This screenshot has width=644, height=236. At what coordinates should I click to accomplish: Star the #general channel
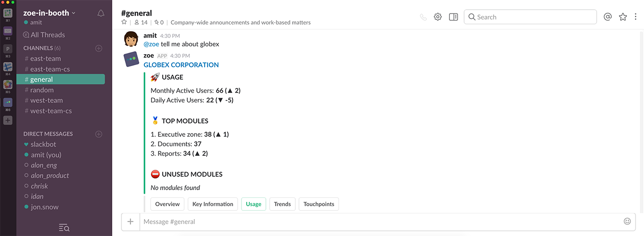tap(124, 22)
